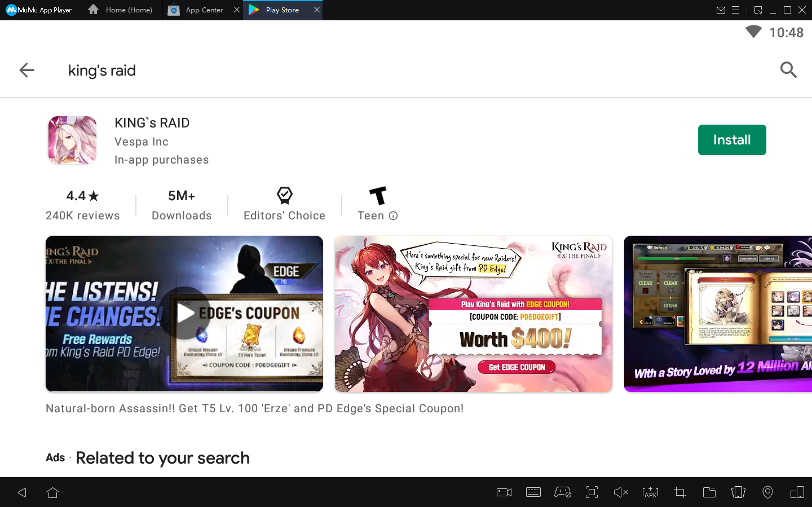The width and height of the screenshot is (812, 507).
Task: Tap the Editors' Choice badge icon
Action: [285, 195]
